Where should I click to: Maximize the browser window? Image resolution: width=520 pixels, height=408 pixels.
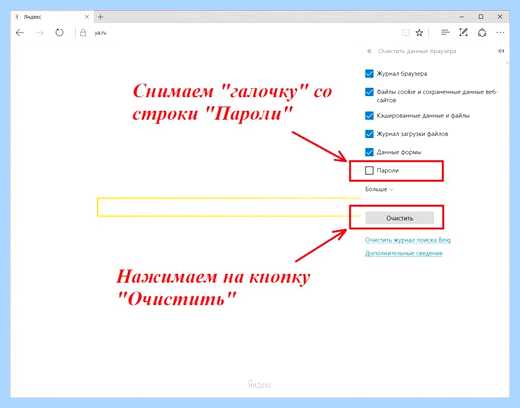(x=481, y=17)
